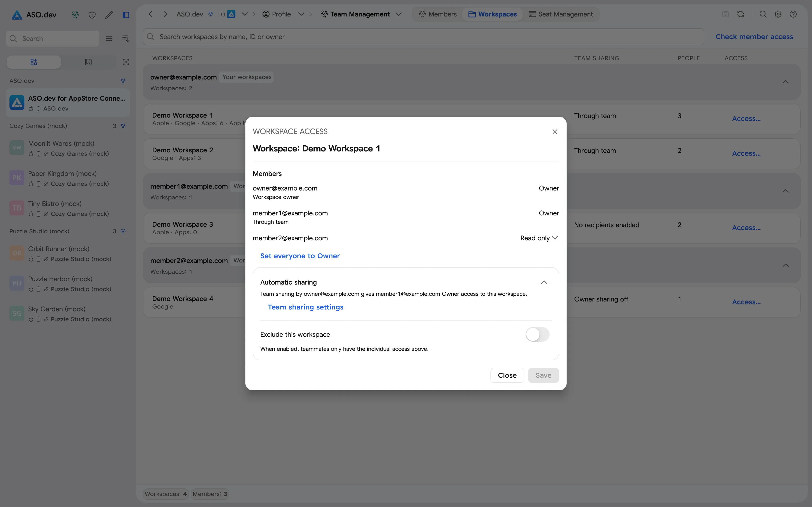Switch to the Members tab

pyautogui.click(x=438, y=14)
